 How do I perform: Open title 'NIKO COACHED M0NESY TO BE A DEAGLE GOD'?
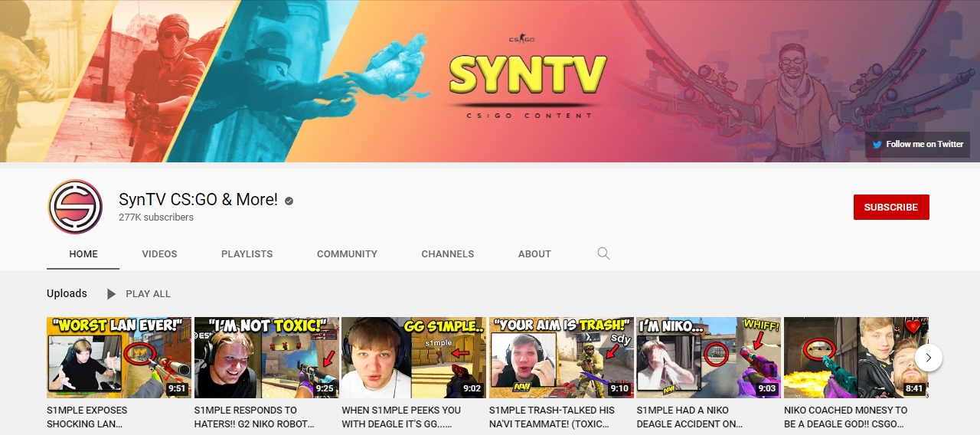[847, 417]
